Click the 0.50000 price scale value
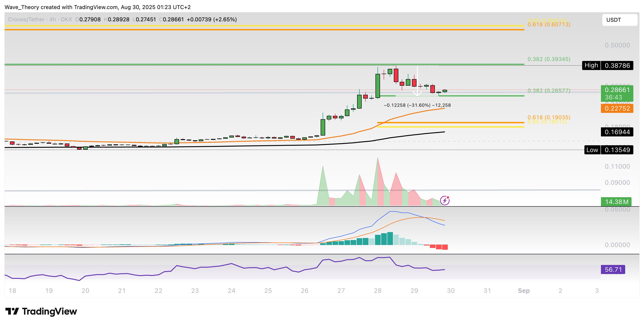 617,45
